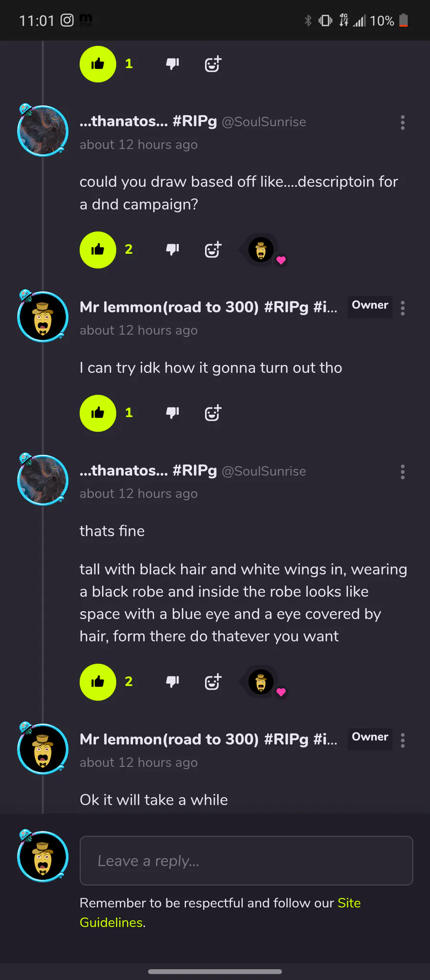
Task: Open more options on 'I can try' reply
Action: coord(403,308)
